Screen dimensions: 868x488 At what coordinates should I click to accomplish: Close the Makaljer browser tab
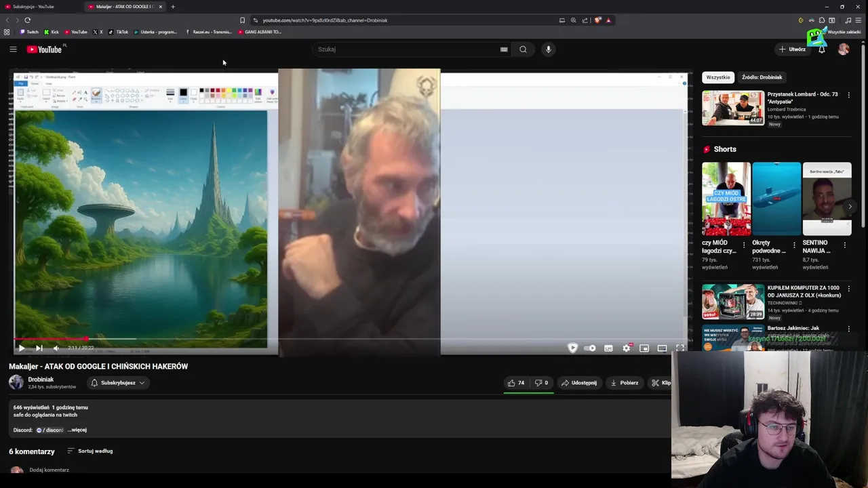coord(161,7)
